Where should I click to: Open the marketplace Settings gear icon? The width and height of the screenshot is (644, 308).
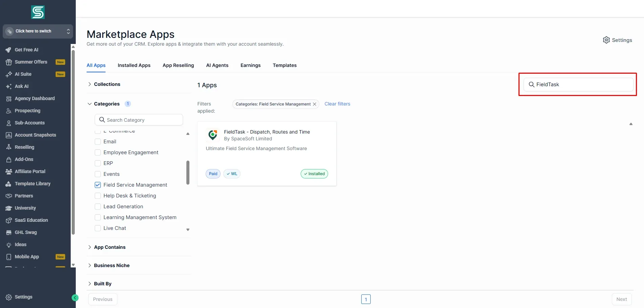click(x=606, y=40)
